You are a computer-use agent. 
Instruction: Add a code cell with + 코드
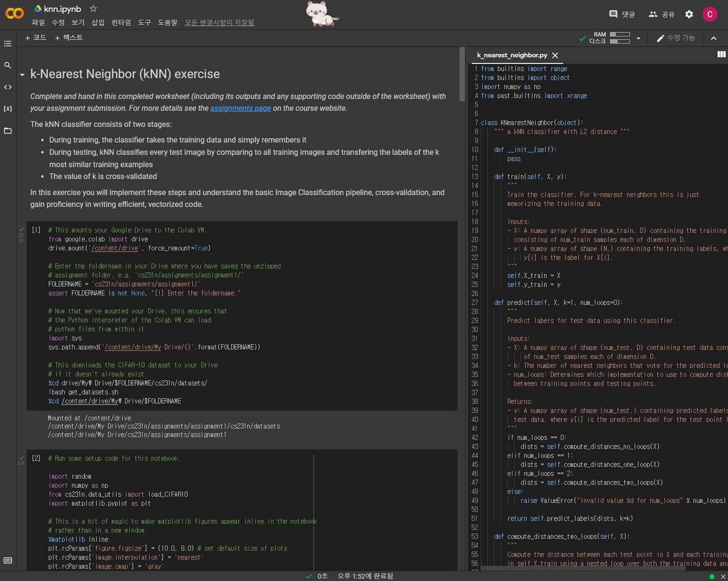36,37
